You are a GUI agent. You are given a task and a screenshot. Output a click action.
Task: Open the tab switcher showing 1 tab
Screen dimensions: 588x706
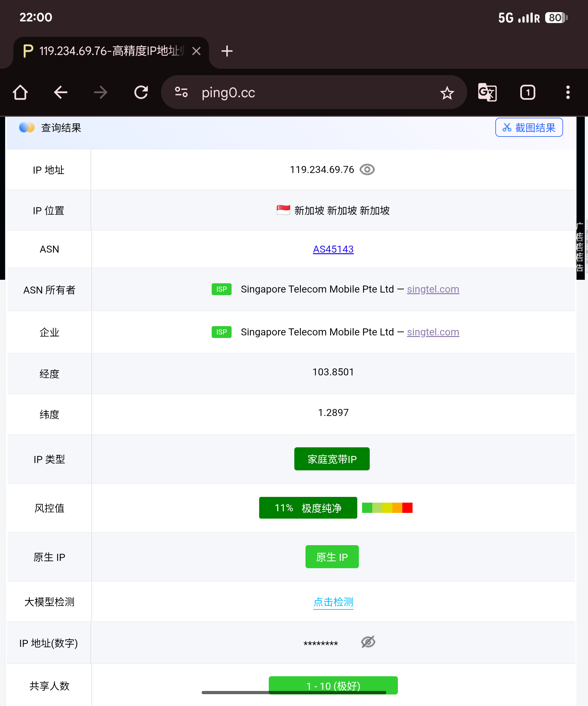coord(527,92)
